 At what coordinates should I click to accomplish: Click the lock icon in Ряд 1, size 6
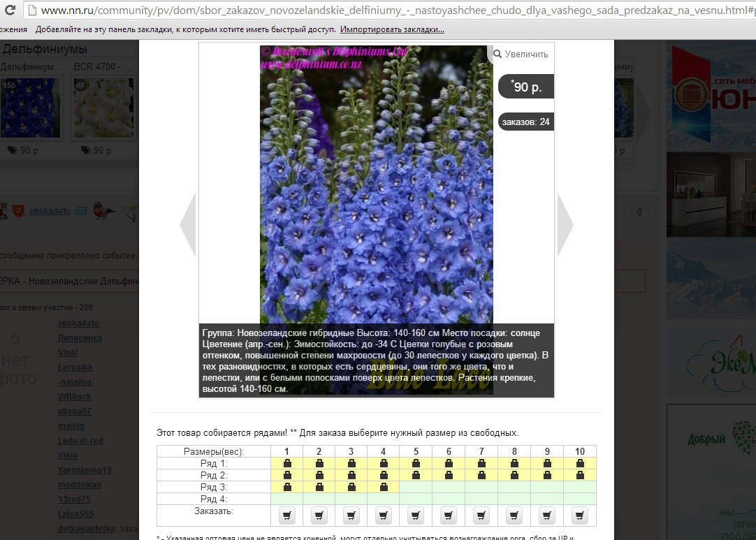coord(449,463)
